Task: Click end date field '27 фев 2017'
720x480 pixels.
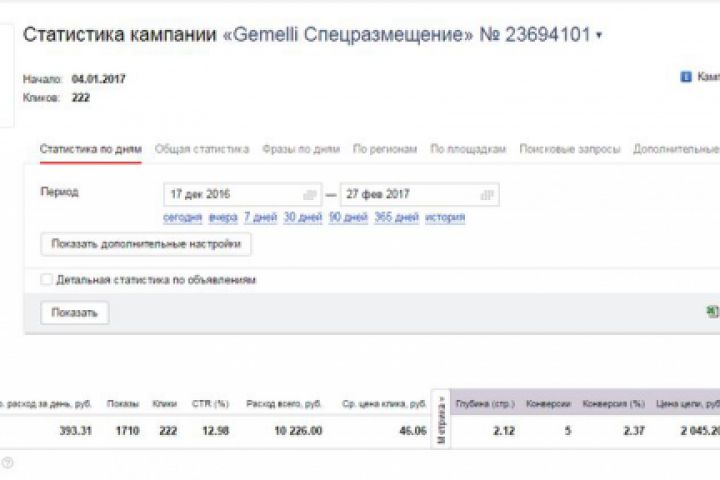Action: click(x=420, y=194)
